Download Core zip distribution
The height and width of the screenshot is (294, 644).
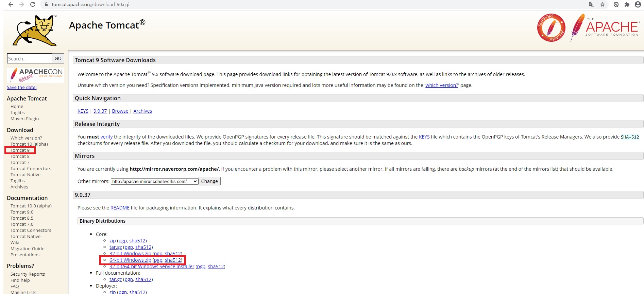pos(113,241)
